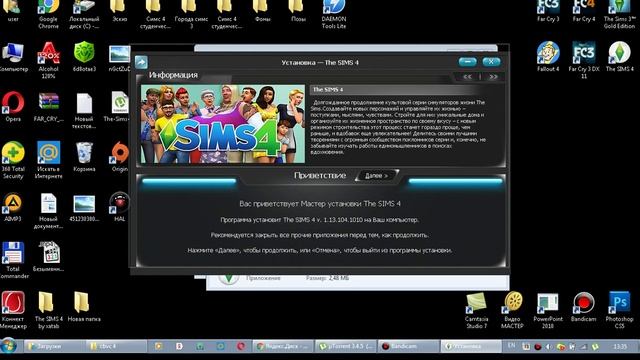Open the Фоны desktop folder
Image resolution: width=640 pixels, height=360 pixels.
click(262, 11)
